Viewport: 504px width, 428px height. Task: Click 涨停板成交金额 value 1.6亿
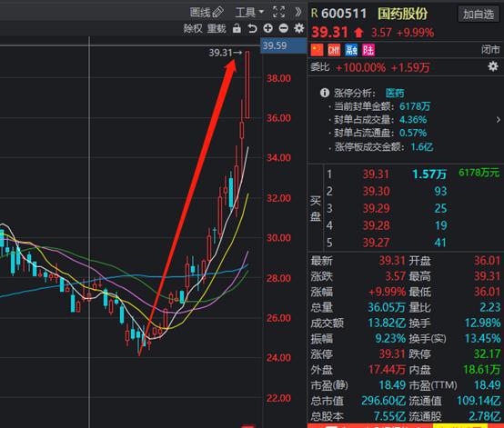click(422, 147)
